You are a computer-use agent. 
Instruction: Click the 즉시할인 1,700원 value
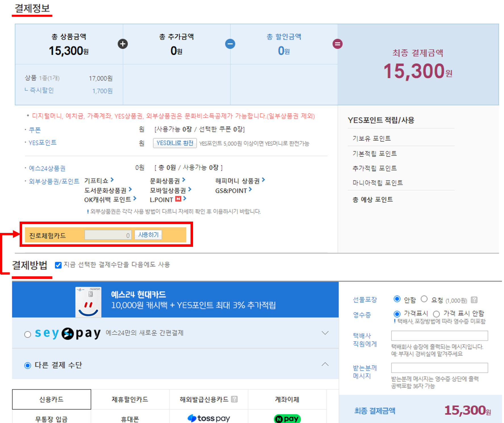click(102, 91)
